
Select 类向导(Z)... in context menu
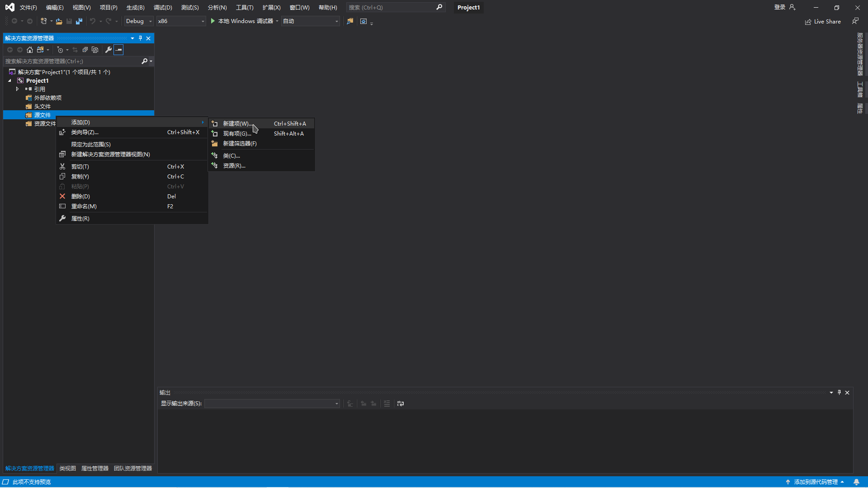pyautogui.click(x=132, y=132)
